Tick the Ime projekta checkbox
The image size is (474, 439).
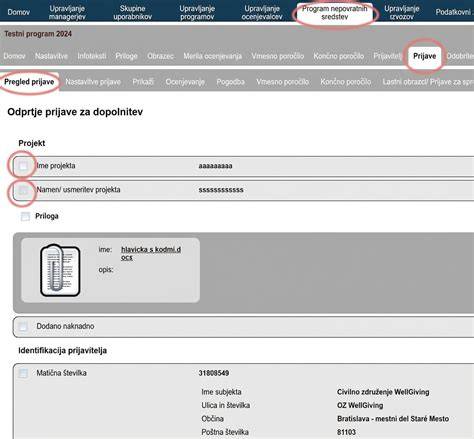pyautogui.click(x=23, y=166)
